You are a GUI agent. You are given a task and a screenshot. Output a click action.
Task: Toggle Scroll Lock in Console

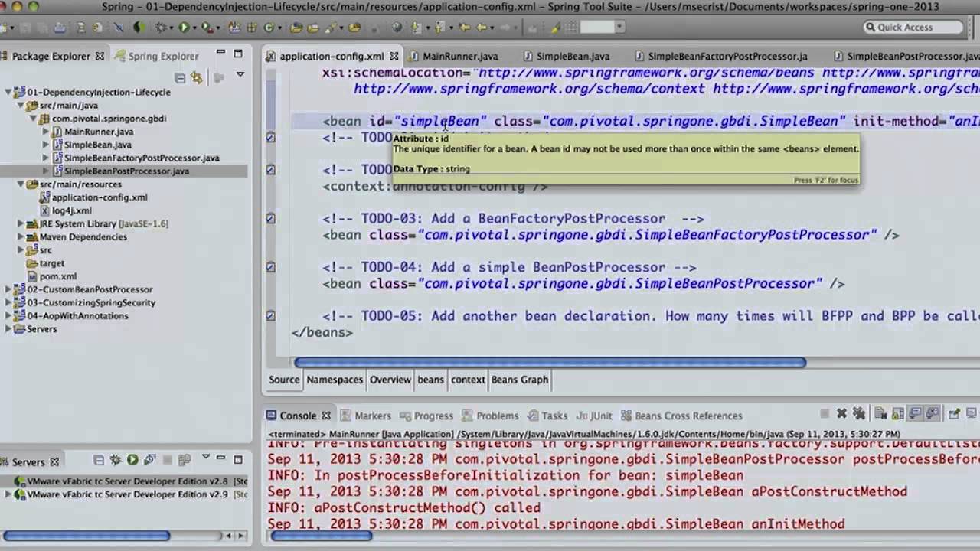[x=898, y=414]
